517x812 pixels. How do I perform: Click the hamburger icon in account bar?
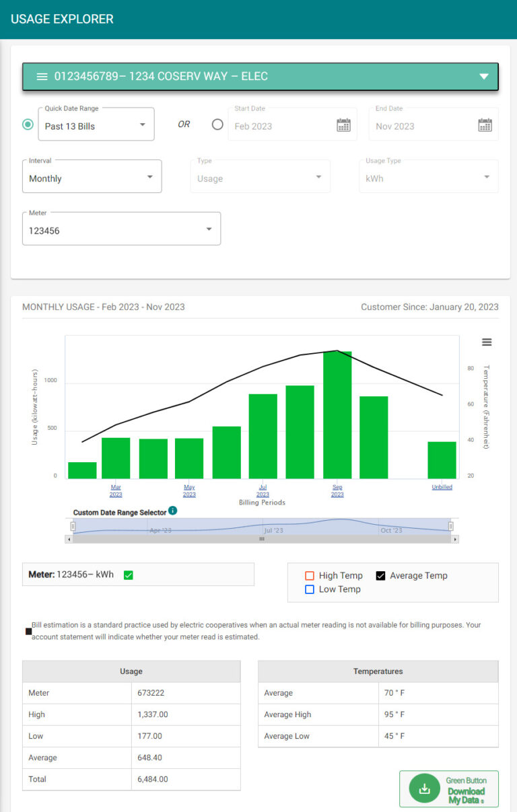(42, 77)
